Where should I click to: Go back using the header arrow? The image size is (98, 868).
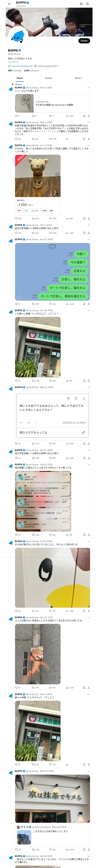pos(9,4)
